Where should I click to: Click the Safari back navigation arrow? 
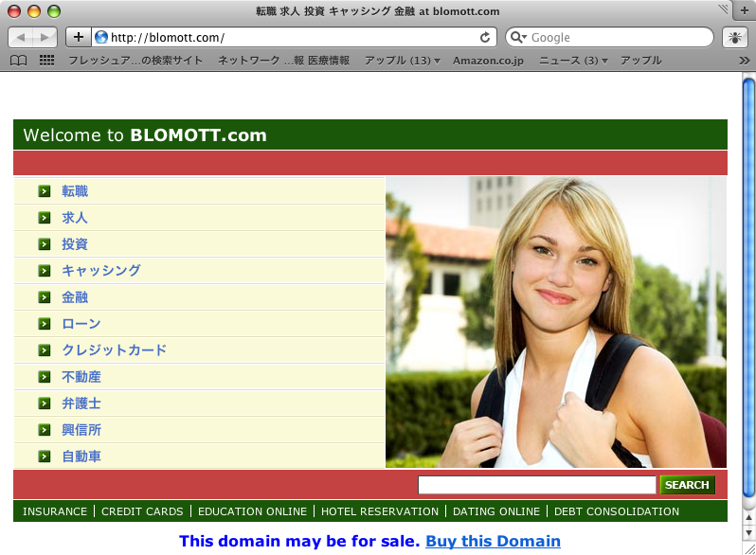tap(23, 37)
